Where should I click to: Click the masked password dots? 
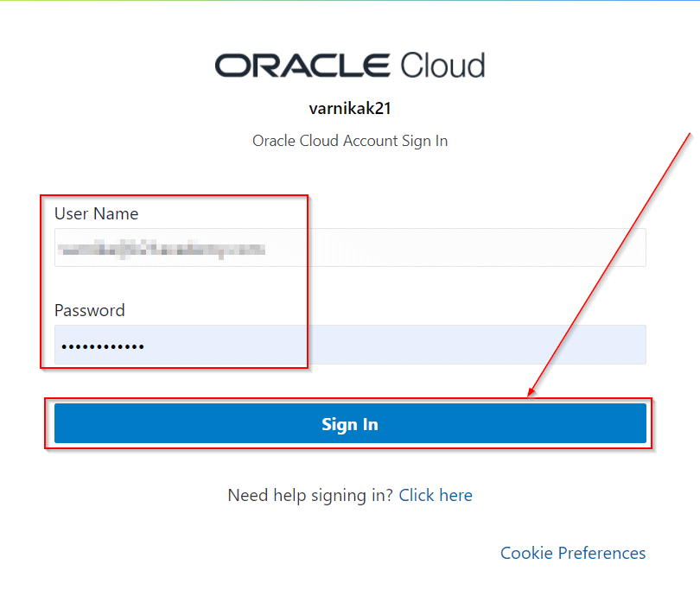(101, 347)
